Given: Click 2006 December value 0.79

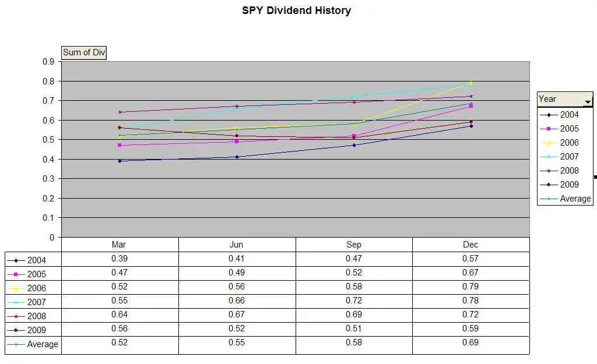Looking at the screenshot, I should pyautogui.click(x=470, y=287).
